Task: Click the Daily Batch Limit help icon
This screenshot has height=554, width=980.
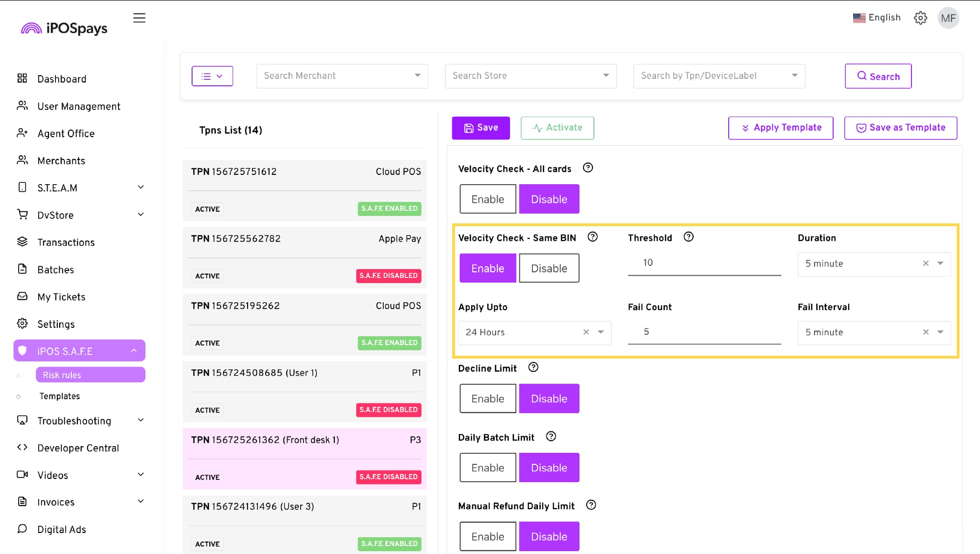Action: (x=551, y=436)
